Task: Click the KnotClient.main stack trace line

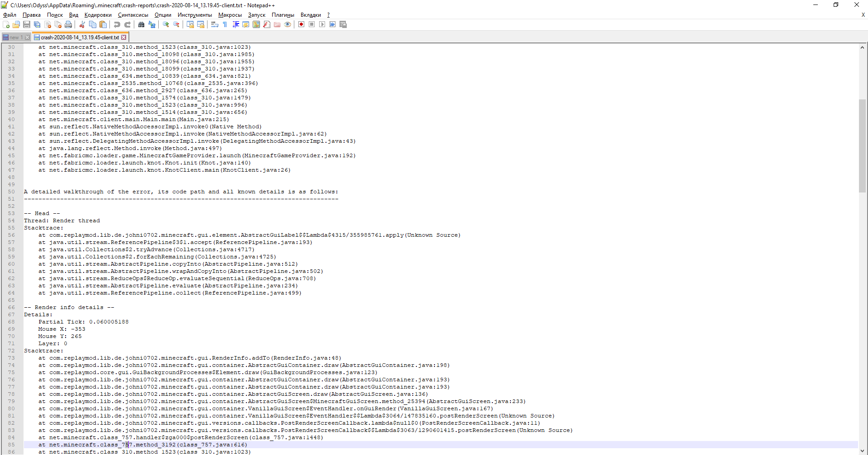Action: (x=165, y=170)
